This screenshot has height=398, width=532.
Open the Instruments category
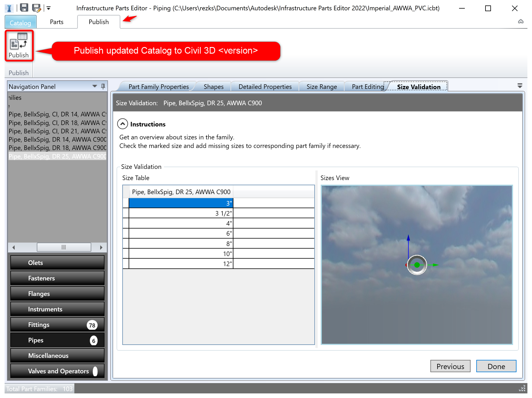57,309
